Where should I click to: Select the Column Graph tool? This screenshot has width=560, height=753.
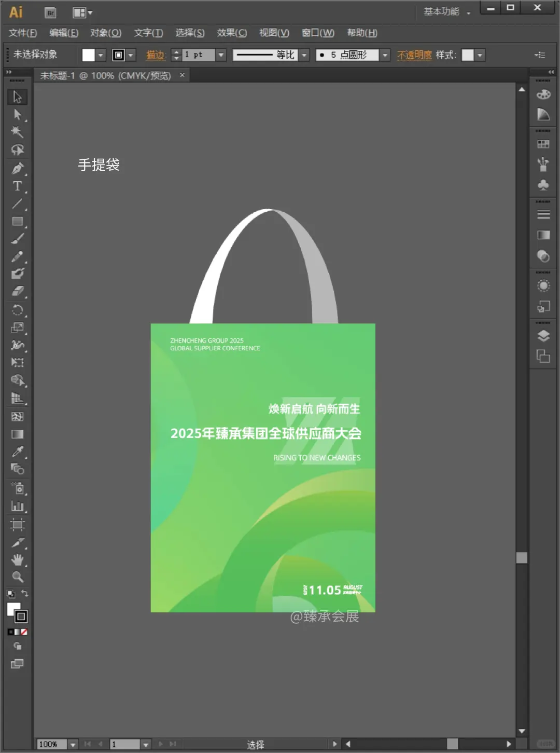pyautogui.click(x=17, y=506)
